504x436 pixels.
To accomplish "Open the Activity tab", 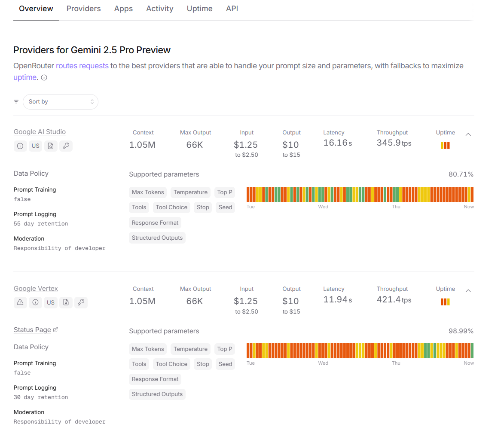I will [159, 9].
